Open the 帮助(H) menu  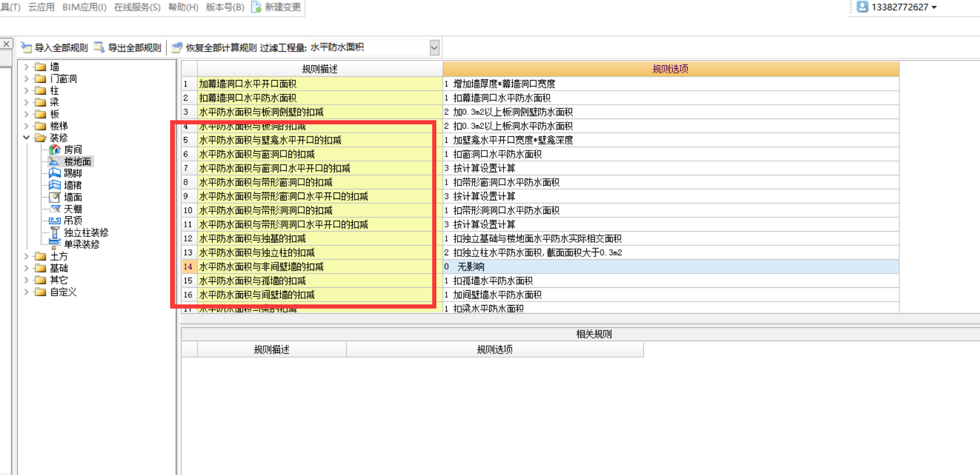click(x=183, y=7)
